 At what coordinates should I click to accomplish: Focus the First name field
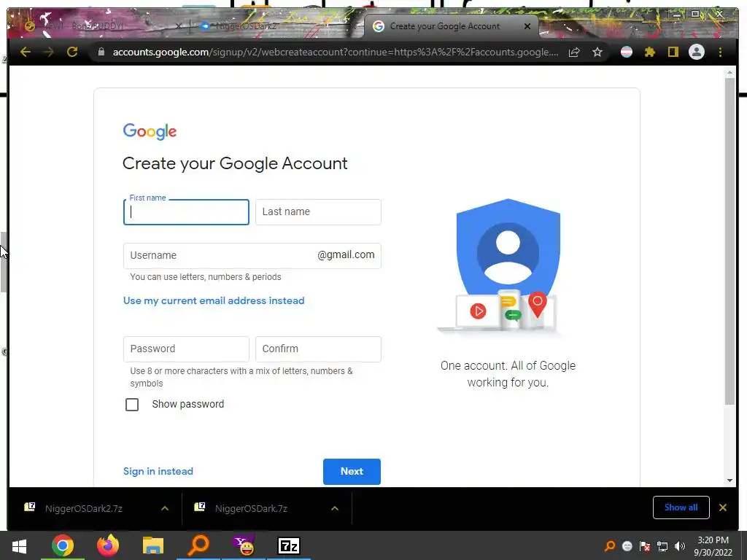(186, 212)
